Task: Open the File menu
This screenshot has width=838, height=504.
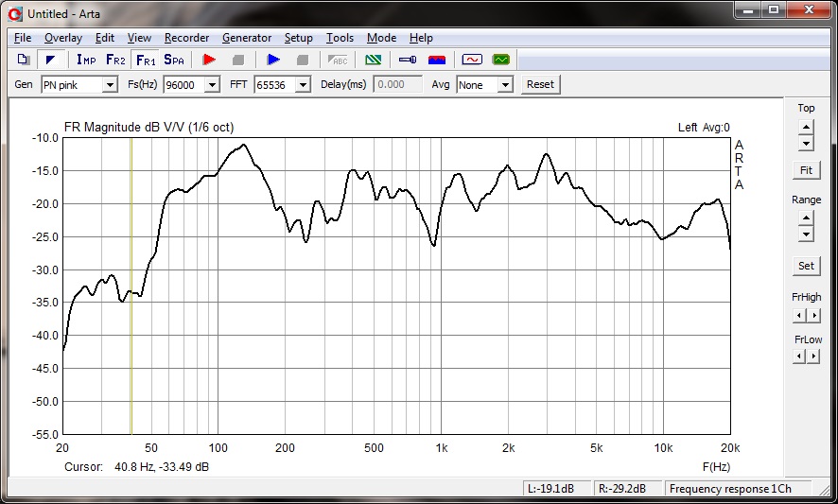Action: [x=23, y=38]
